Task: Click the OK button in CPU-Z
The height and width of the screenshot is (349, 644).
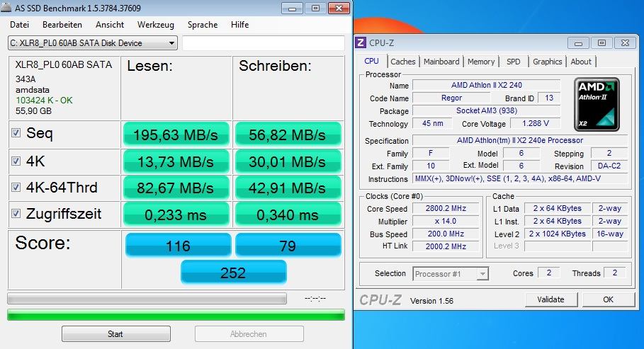Action: click(x=609, y=299)
